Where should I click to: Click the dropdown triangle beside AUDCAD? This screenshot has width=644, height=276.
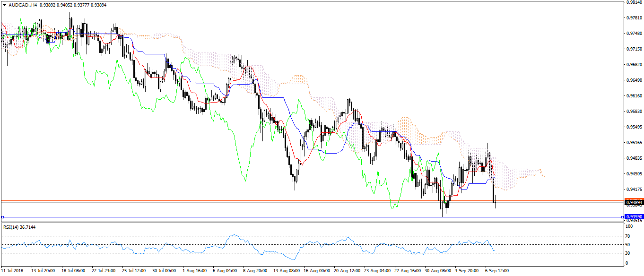4,5
